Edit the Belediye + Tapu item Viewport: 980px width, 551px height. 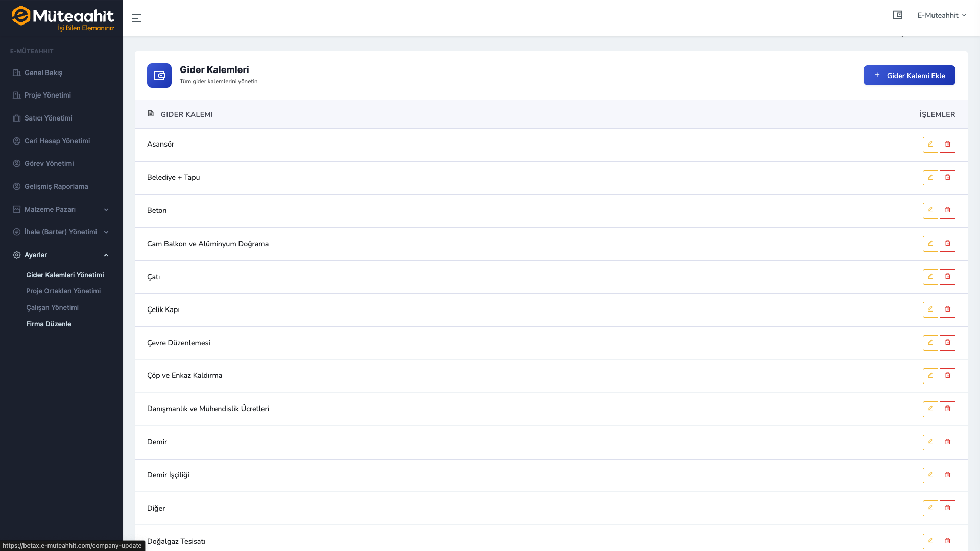930,178
